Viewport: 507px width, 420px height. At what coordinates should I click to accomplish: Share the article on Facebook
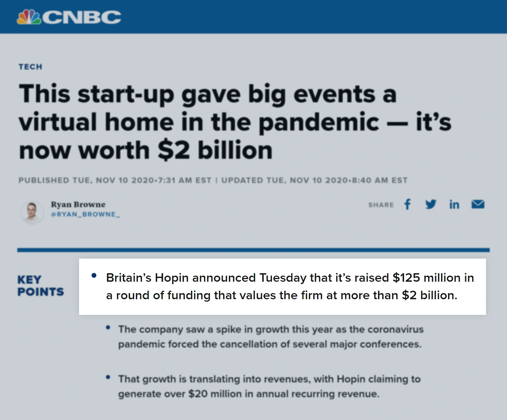pos(407,204)
